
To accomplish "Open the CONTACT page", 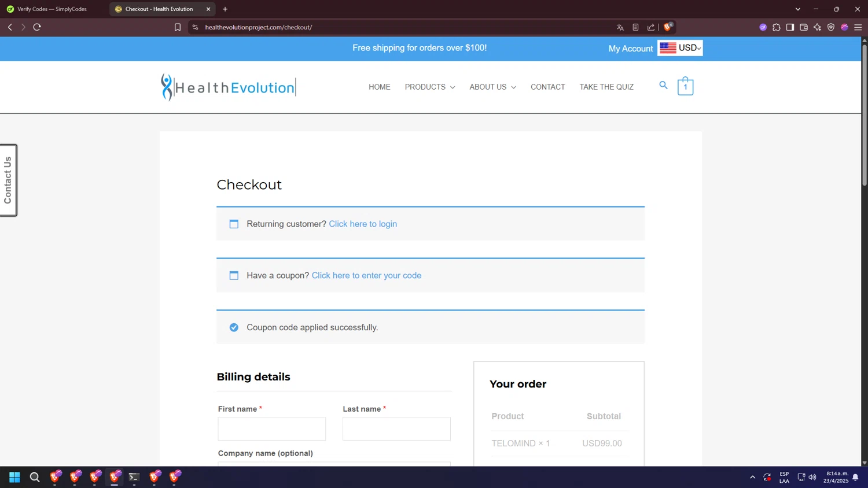I will (x=548, y=87).
